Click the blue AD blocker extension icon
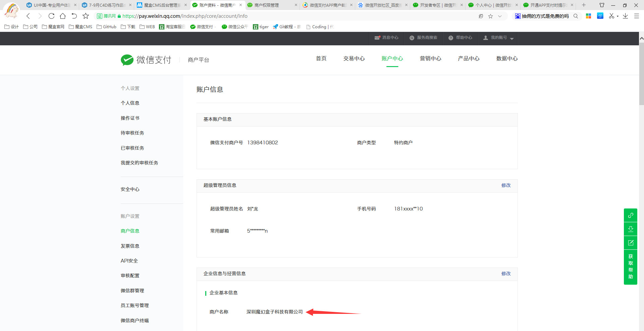Screen dimensions: 644x331 point(600,16)
